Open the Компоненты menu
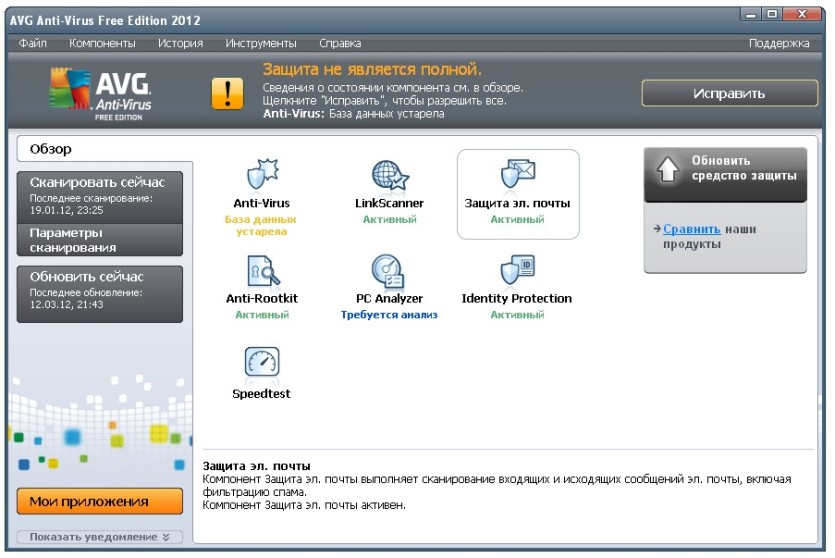835x558 pixels. [x=102, y=43]
